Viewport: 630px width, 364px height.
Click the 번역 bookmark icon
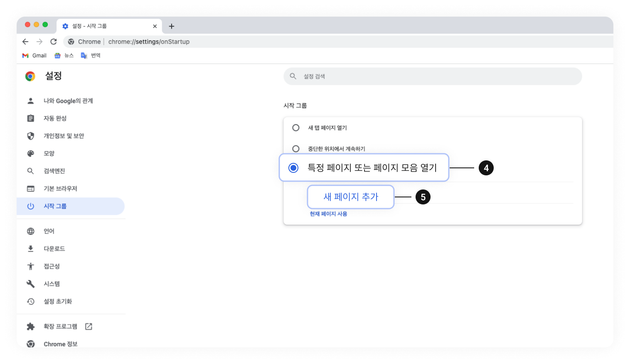click(x=84, y=55)
